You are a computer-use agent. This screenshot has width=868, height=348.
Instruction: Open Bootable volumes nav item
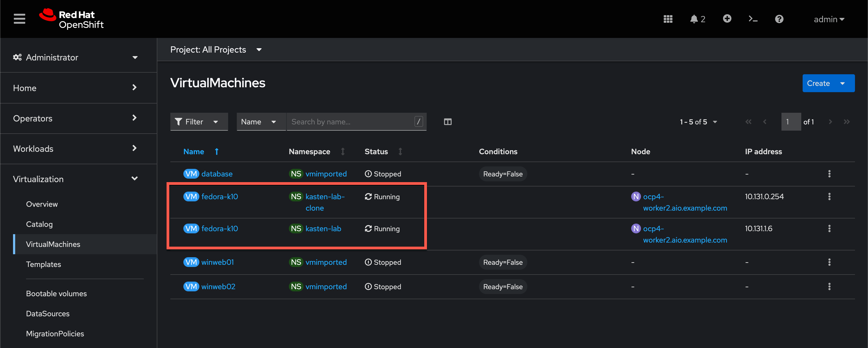pos(56,294)
